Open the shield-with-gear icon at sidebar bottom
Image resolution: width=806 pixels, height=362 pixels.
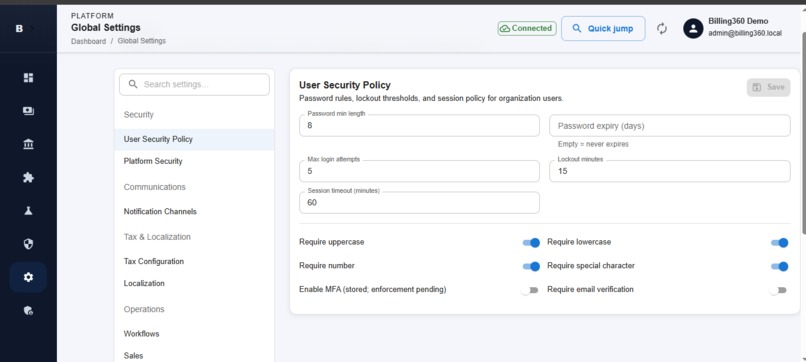[28, 311]
